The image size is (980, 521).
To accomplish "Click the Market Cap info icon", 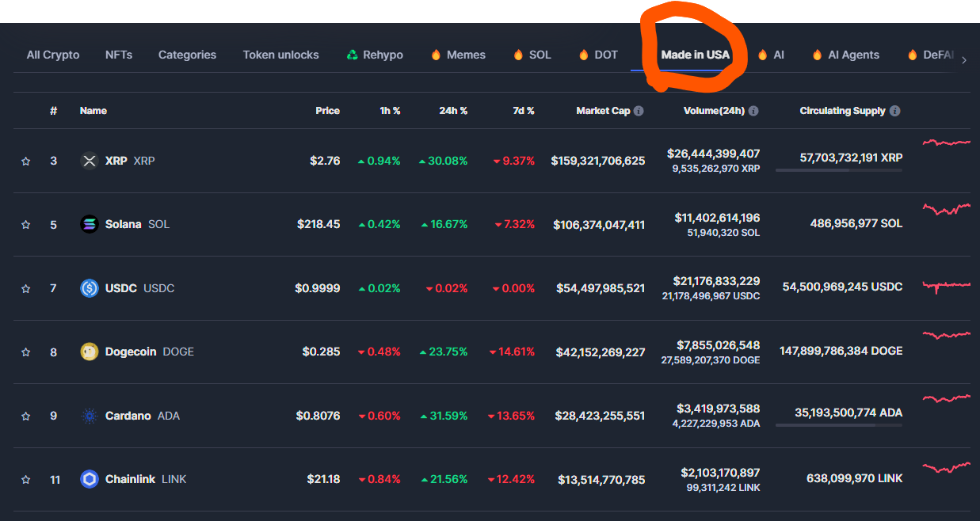I will (639, 111).
